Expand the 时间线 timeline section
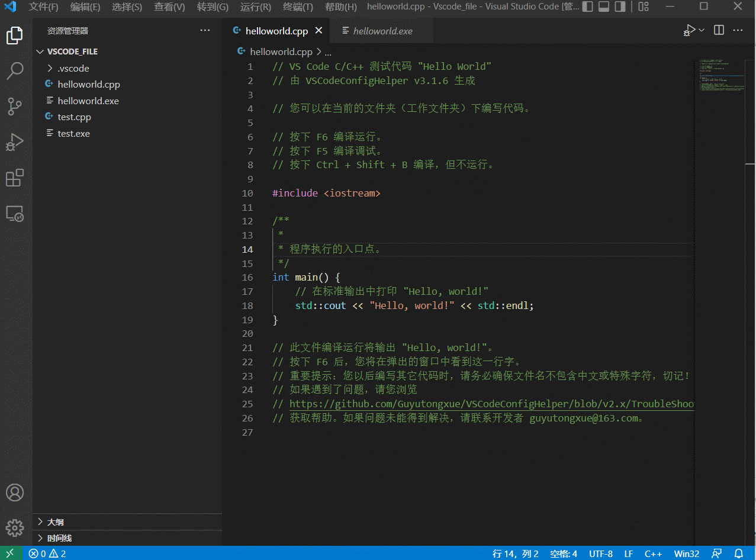 (56, 538)
